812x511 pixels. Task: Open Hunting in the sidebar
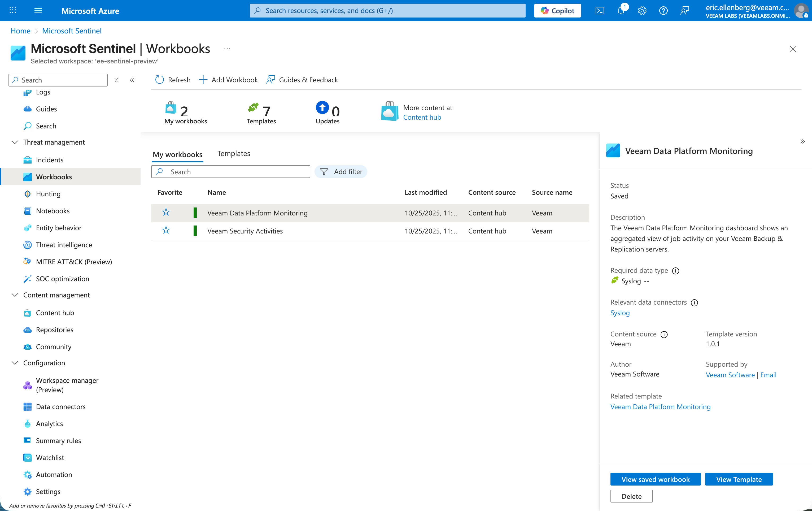[48, 194]
